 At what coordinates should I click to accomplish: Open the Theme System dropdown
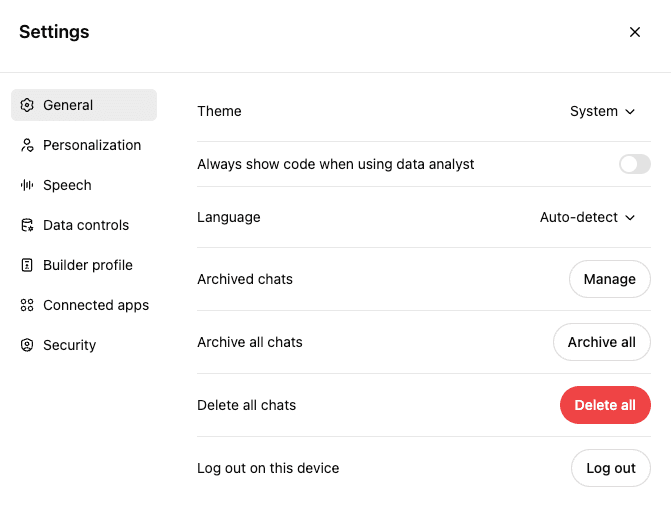tap(602, 111)
